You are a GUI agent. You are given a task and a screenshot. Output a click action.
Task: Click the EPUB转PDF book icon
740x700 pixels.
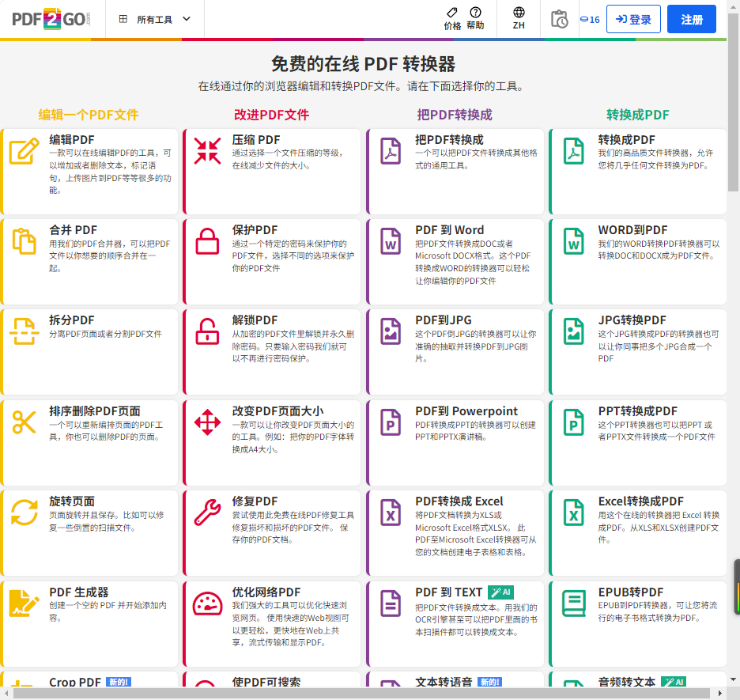[x=573, y=603]
